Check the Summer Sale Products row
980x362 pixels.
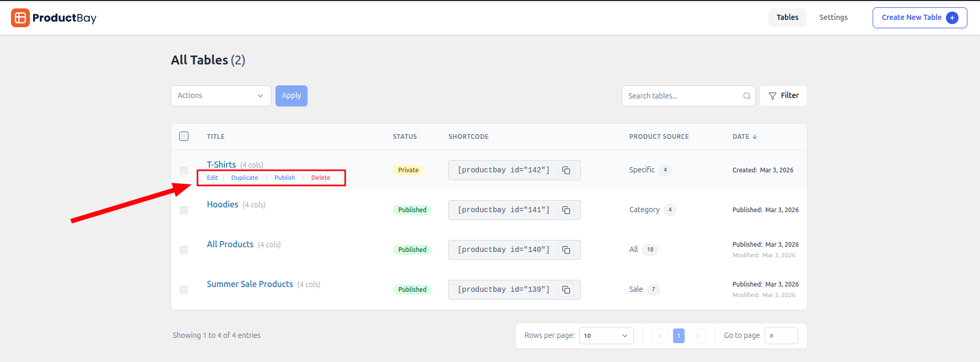pos(184,290)
